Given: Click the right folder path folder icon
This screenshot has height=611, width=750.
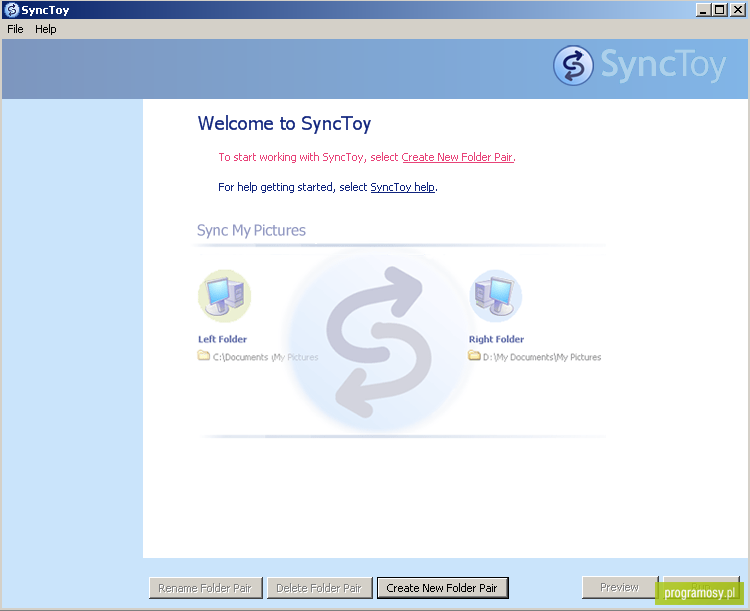Looking at the screenshot, I should 474,355.
